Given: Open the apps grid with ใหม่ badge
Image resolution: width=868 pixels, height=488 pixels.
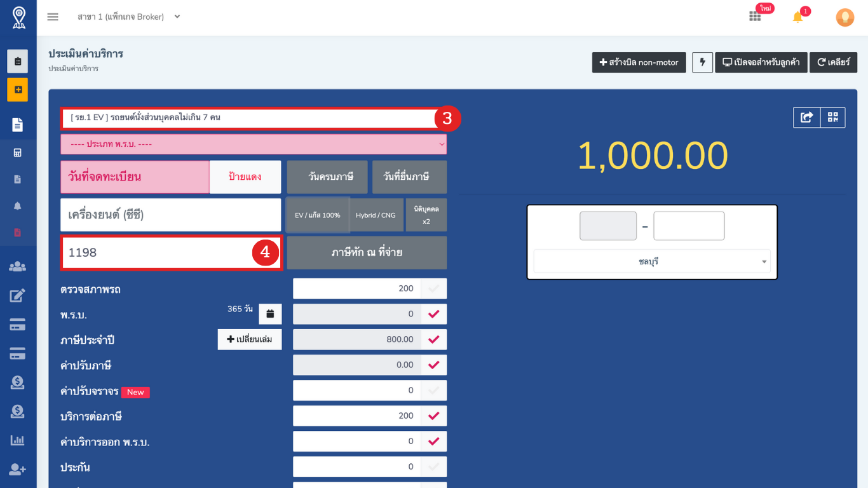Looking at the screenshot, I should 756,16.
